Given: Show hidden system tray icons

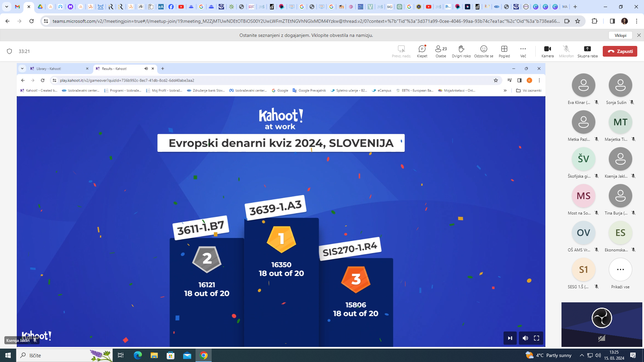Looking at the screenshot, I should pyautogui.click(x=582, y=355).
